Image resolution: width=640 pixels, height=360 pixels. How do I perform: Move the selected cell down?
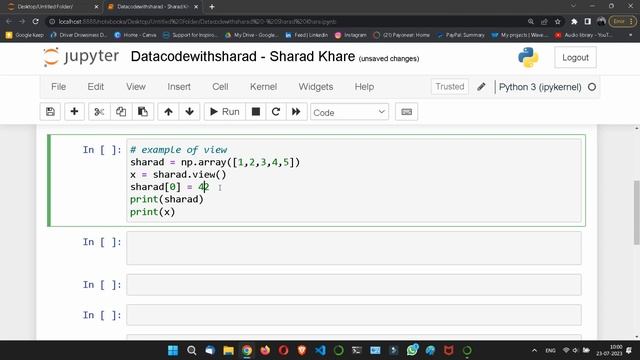[189, 112]
